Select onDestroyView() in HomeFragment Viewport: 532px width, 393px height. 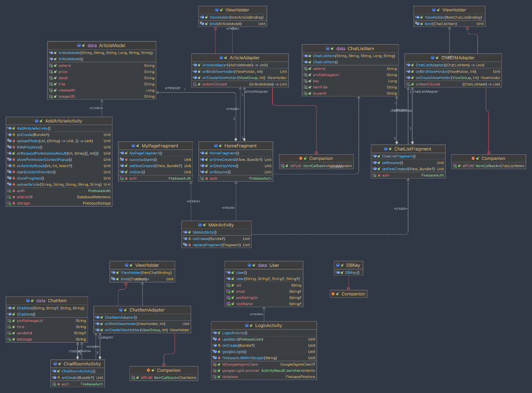coord(236,166)
